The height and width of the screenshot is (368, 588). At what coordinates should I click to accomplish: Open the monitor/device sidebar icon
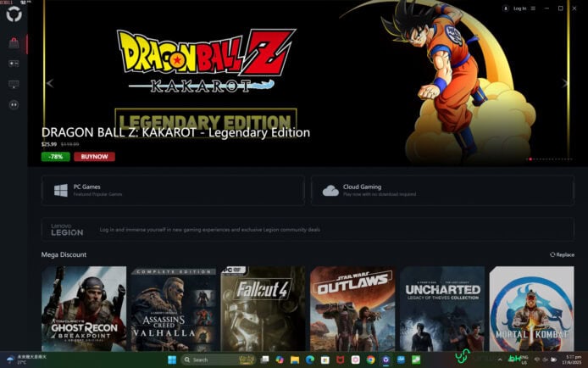[x=14, y=85]
